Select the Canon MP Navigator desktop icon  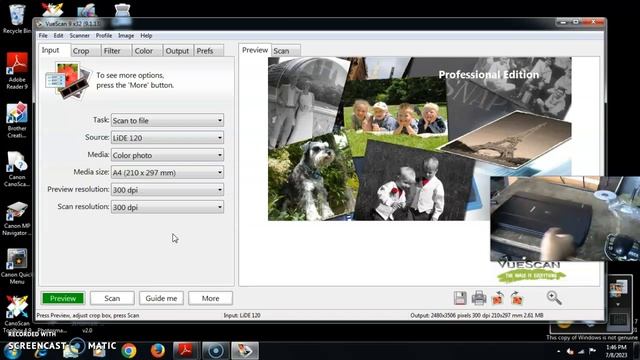[17, 218]
